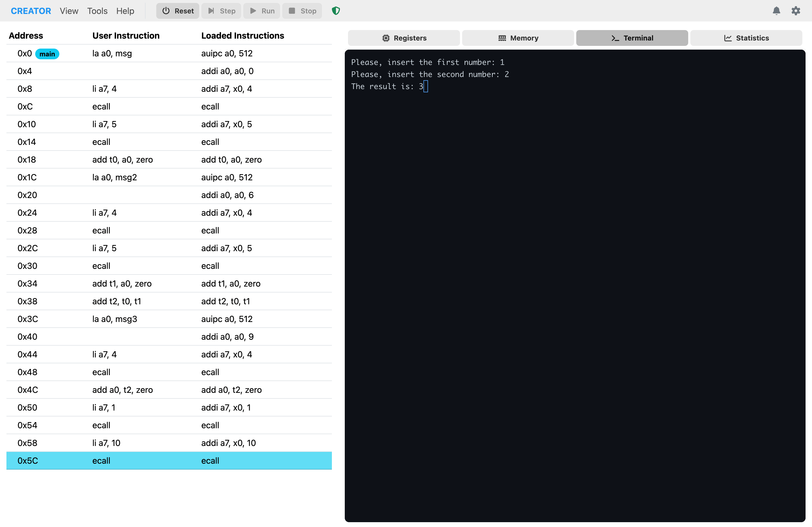Click the CREATOR logo link
The height and width of the screenshot is (527, 812).
click(31, 10)
